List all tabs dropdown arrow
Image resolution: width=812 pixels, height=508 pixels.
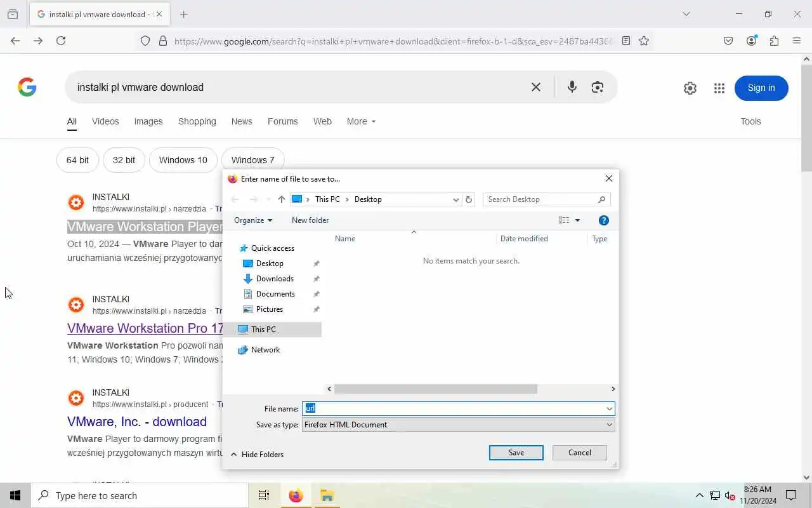click(x=686, y=14)
